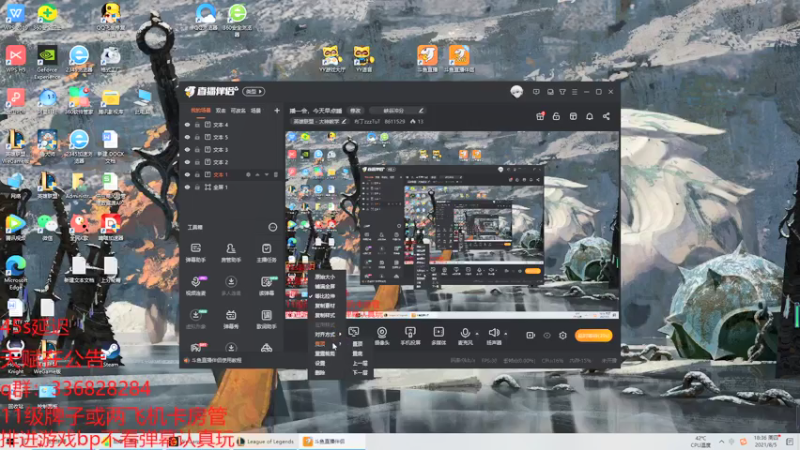800x450 pixels.
Task: Open the hamburger menu in title bar
Action: 574,92
